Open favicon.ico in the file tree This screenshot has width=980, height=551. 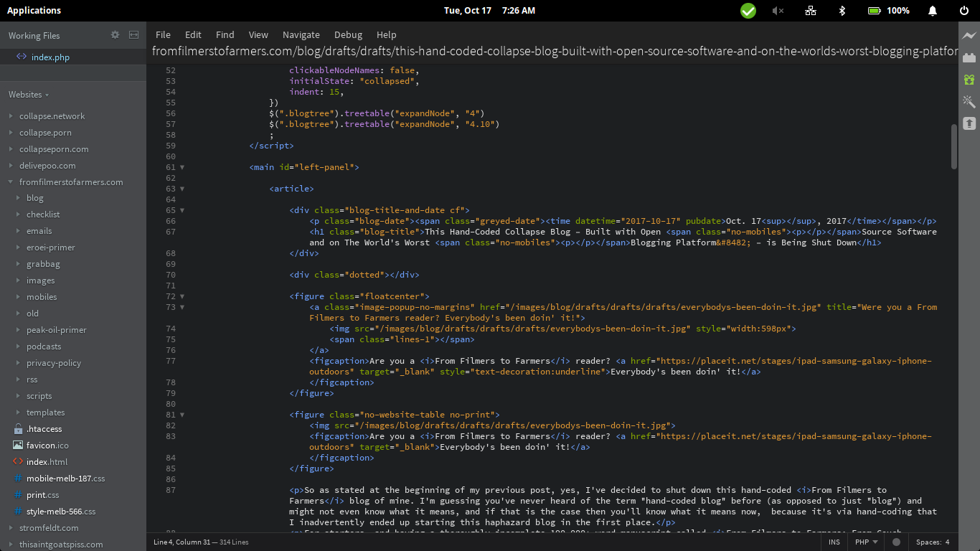pyautogui.click(x=47, y=446)
